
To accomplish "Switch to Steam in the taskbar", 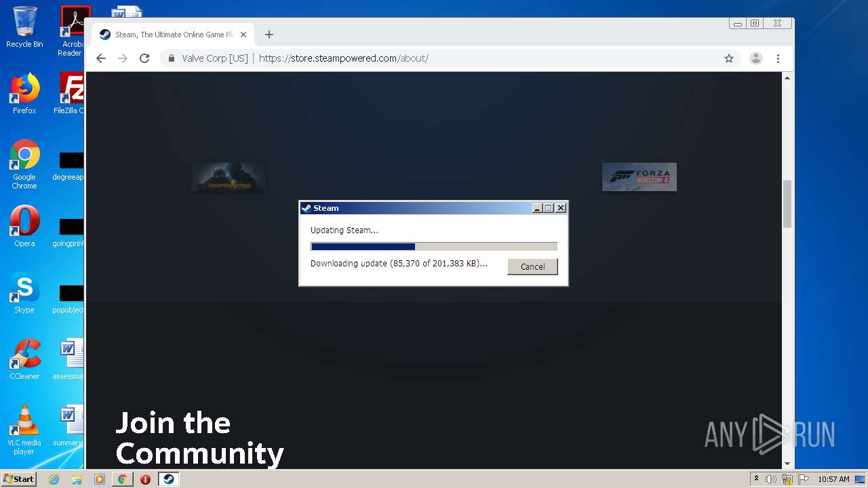I will coord(169,479).
